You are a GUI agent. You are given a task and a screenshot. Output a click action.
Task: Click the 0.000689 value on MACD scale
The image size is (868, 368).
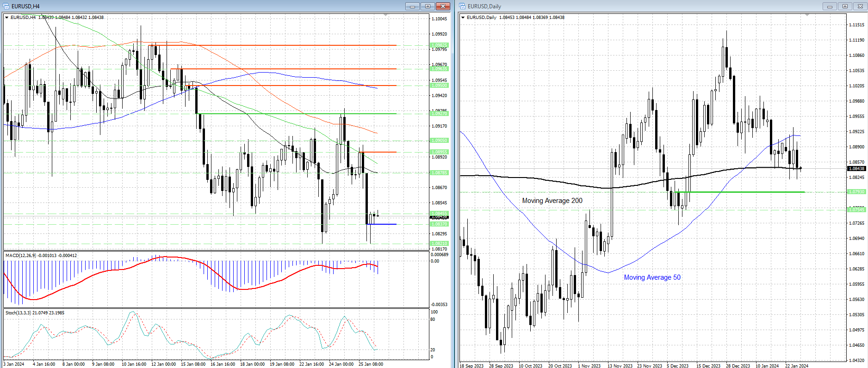tap(440, 255)
